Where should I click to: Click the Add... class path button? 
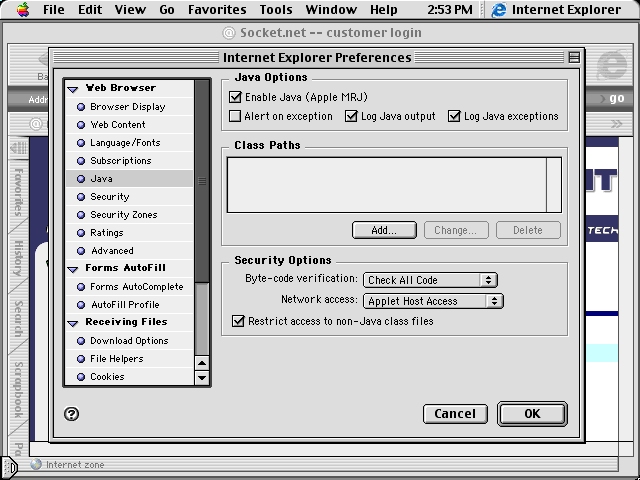384,230
